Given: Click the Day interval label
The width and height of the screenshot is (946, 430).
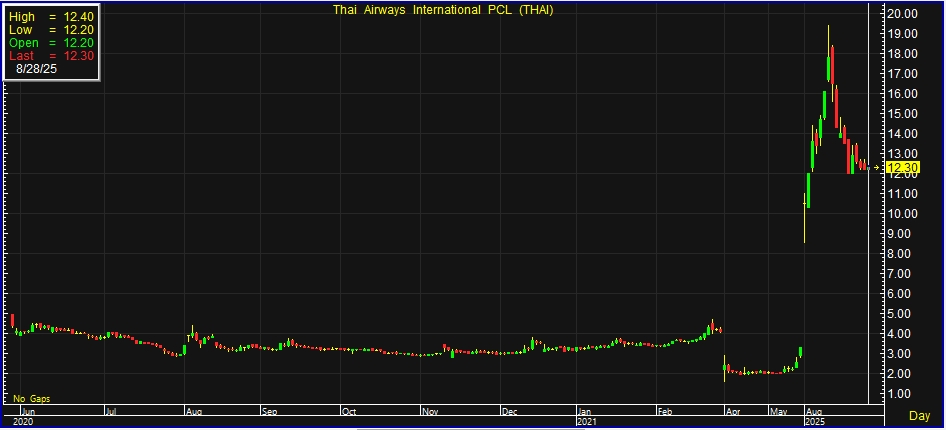Looking at the screenshot, I should click(x=919, y=416).
